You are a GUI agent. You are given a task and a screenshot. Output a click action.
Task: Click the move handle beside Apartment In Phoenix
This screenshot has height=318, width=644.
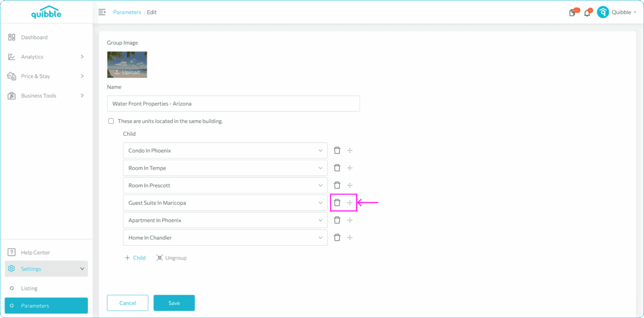pos(350,221)
